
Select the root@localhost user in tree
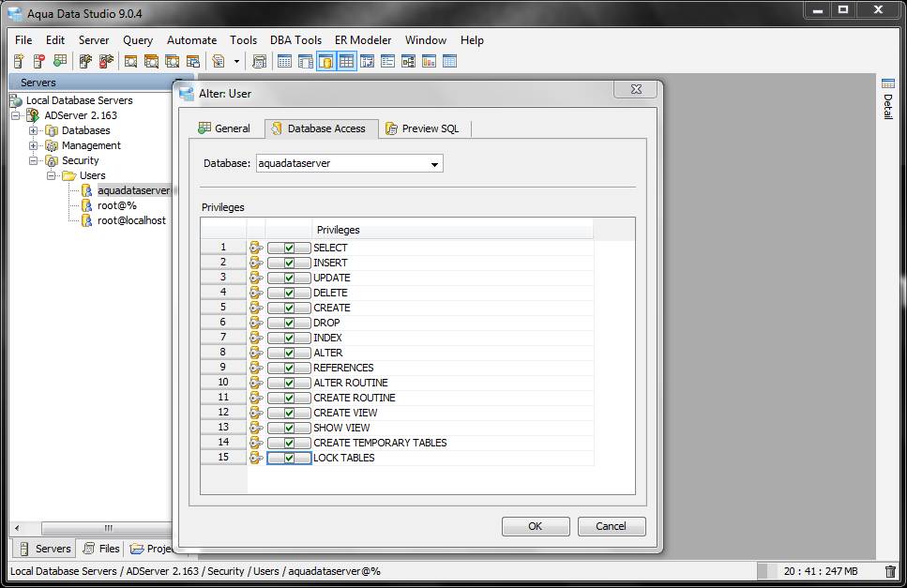pos(131,220)
